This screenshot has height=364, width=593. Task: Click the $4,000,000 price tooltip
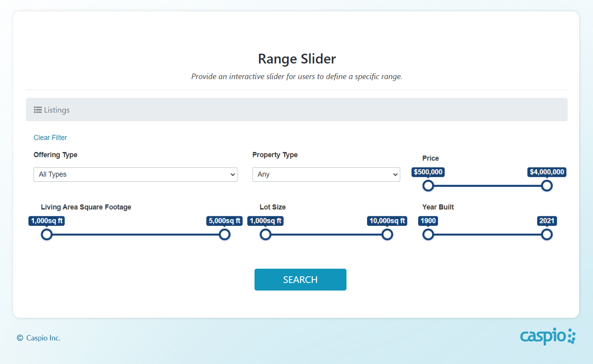click(546, 172)
